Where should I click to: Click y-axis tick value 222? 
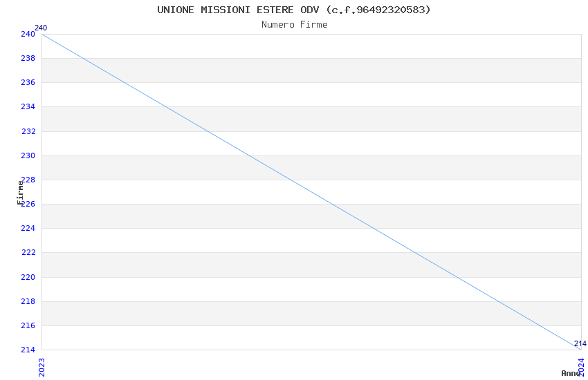coord(28,253)
